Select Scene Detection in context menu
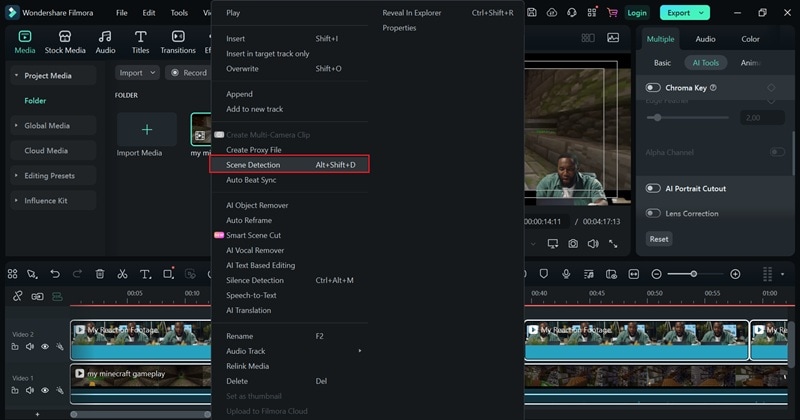This screenshot has width=800, height=420. 289,165
